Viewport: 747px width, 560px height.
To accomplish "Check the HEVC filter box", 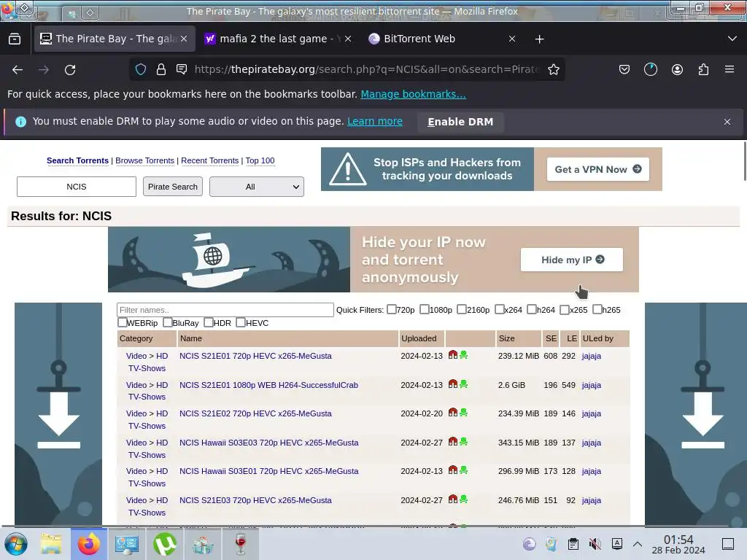I will pyautogui.click(x=241, y=322).
